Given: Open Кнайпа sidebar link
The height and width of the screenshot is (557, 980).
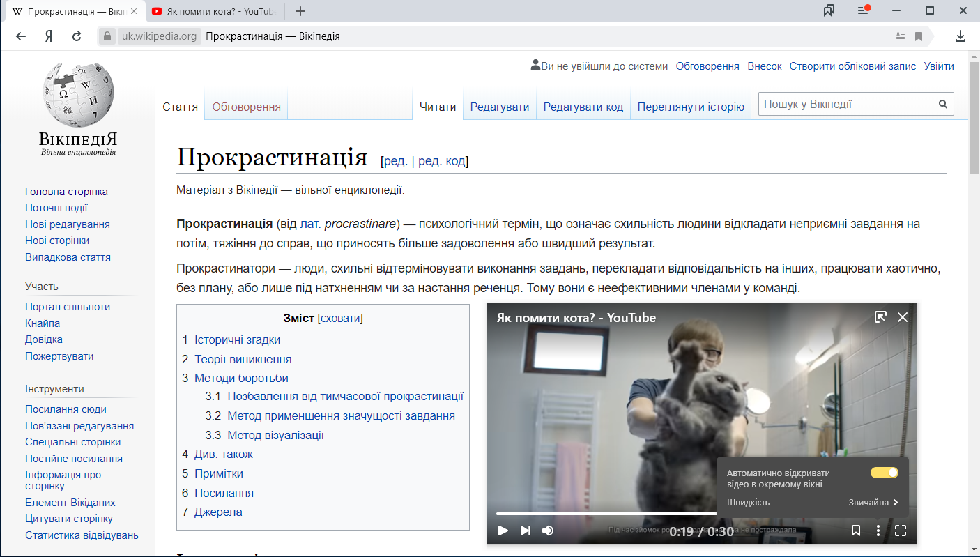Looking at the screenshot, I should [43, 323].
